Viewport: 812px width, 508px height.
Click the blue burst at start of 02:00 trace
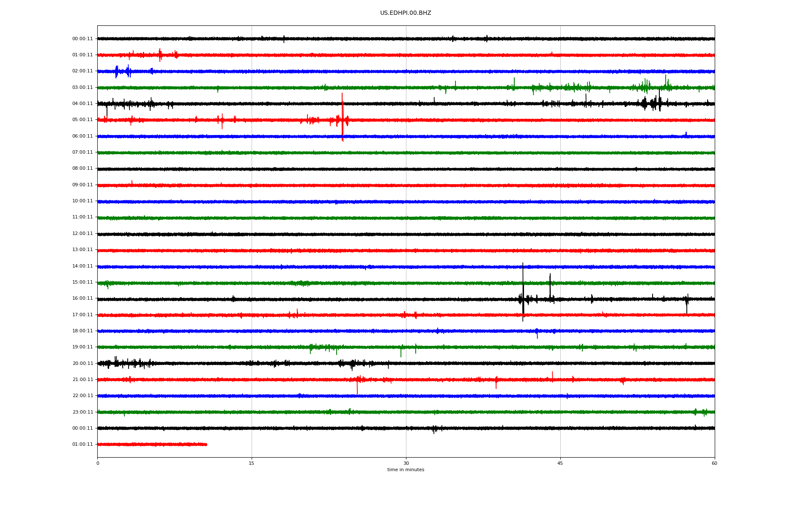tap(117, 72)
